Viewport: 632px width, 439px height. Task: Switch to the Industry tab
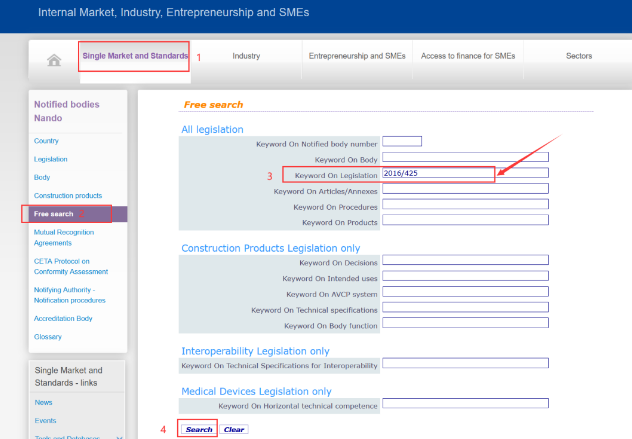[246, 56]
